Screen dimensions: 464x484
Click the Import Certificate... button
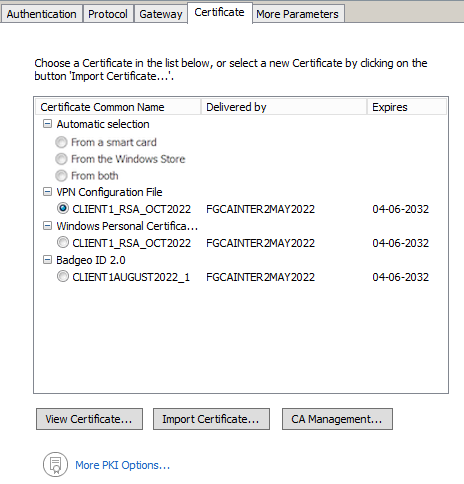[x=211, y=419]
